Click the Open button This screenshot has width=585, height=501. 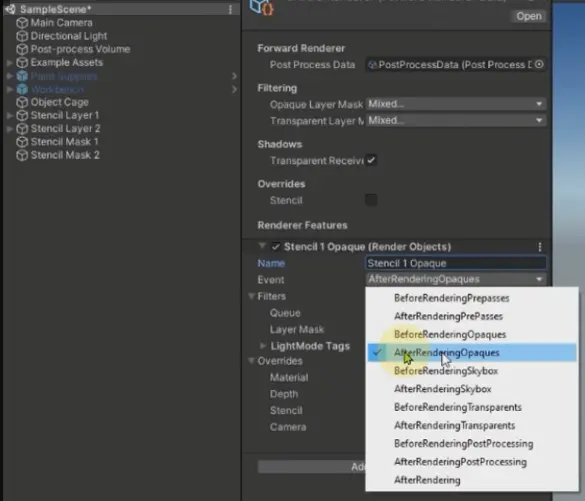pos(529,16)
